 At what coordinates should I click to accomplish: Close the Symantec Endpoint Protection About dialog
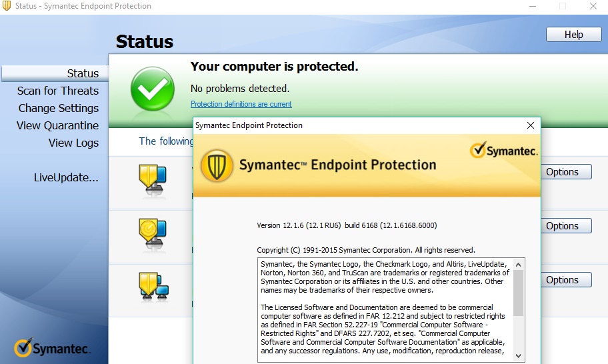pyautogui.click(x=531, y=125)
